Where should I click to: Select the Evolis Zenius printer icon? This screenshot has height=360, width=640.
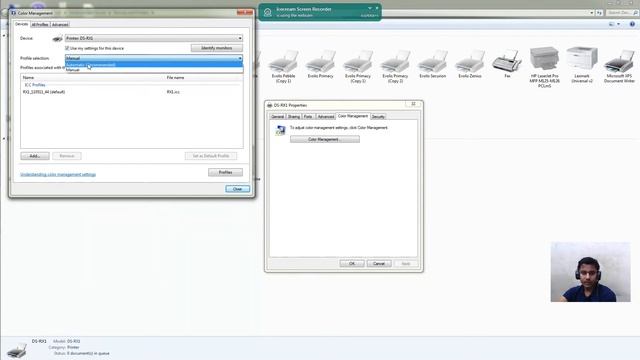pos(470,64)
